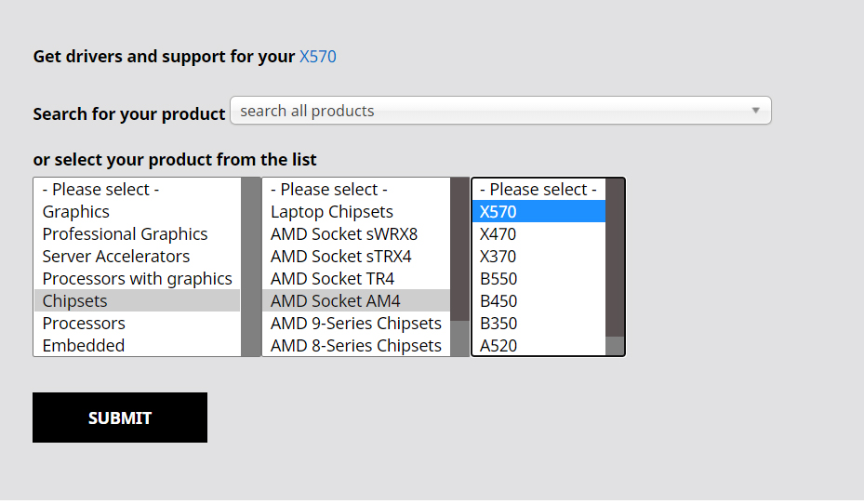
Task: Select AMD 9-Series Chipsets
Action: (x=355, y=324)
